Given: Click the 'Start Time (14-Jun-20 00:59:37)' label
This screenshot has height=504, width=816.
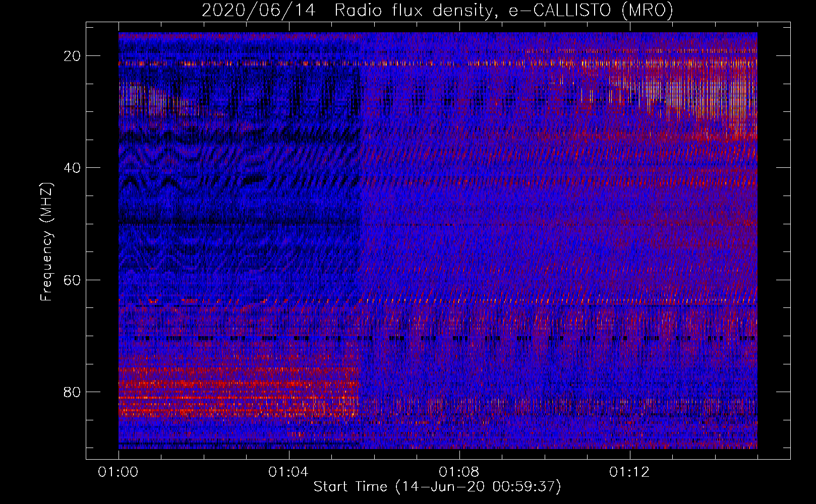Looking at the screenshot, I should [x=437, y=486].
